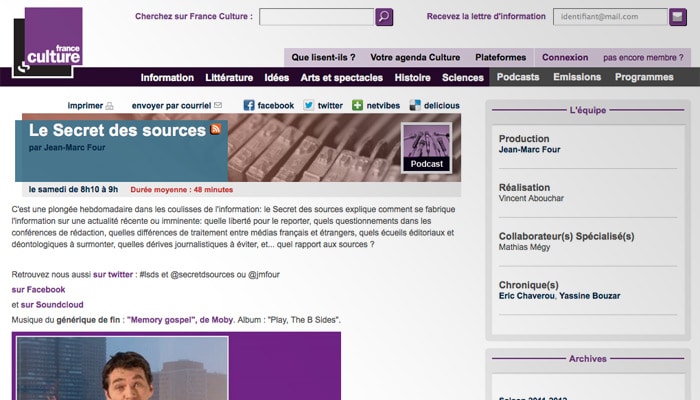This screenshot has height=400, width=700.
Task: Click the search magnifier button
Action: click(x=384, y=17)
